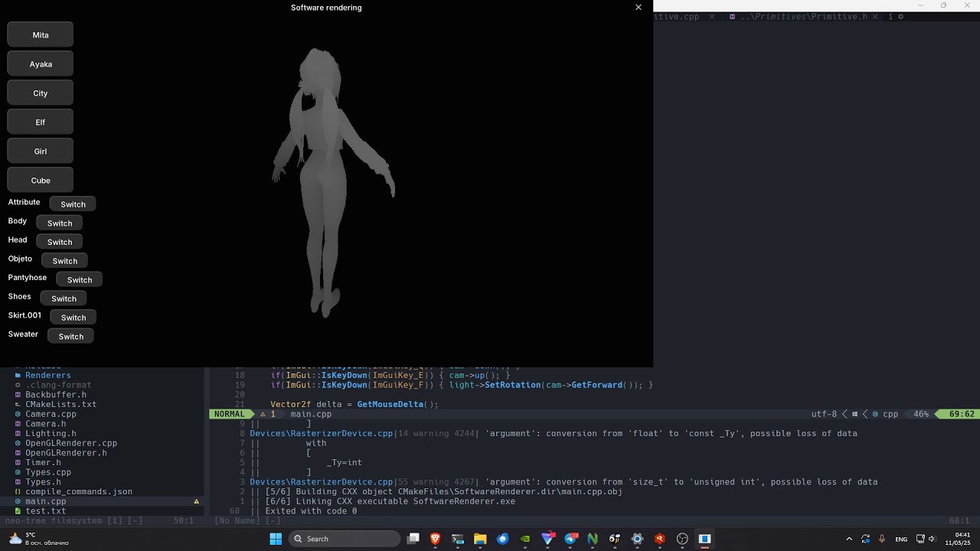Click the RasterizerDevice.cpp warning 4244 line
Viewport: 980px width, 551px height.
point(554,433)
